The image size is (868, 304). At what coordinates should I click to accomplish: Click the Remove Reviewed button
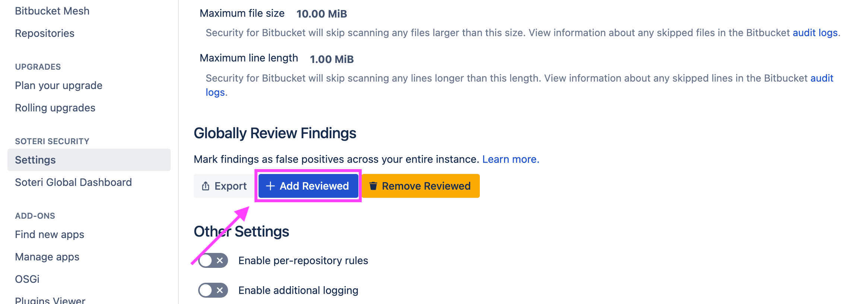[420, 186]
